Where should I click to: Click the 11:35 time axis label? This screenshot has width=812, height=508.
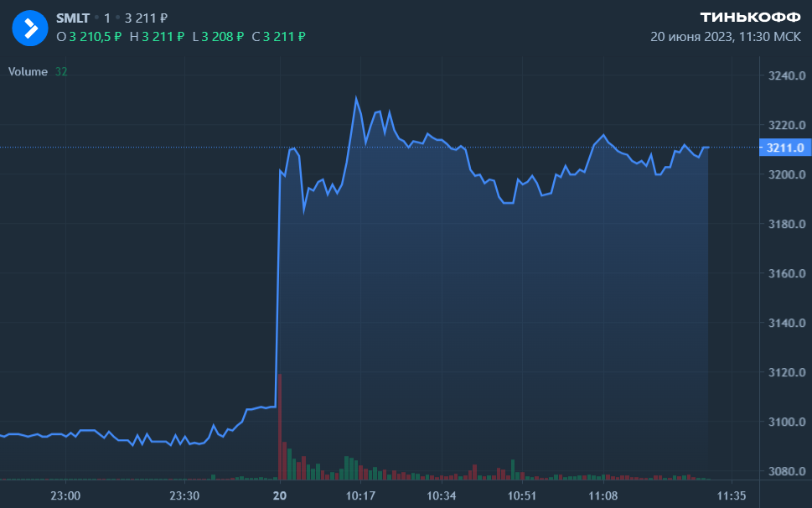click(x=732, y=495)
